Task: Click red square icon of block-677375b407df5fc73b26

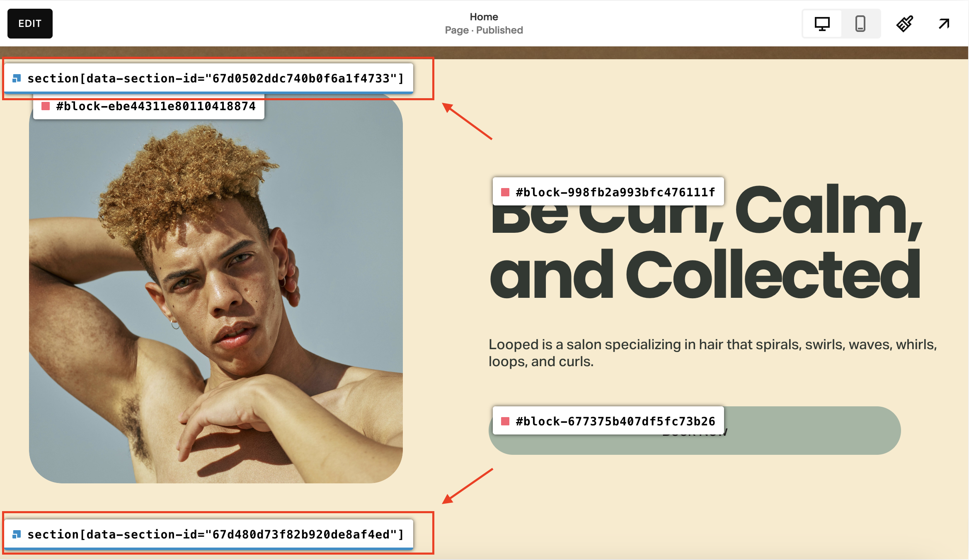Action: tap(505, 421)
